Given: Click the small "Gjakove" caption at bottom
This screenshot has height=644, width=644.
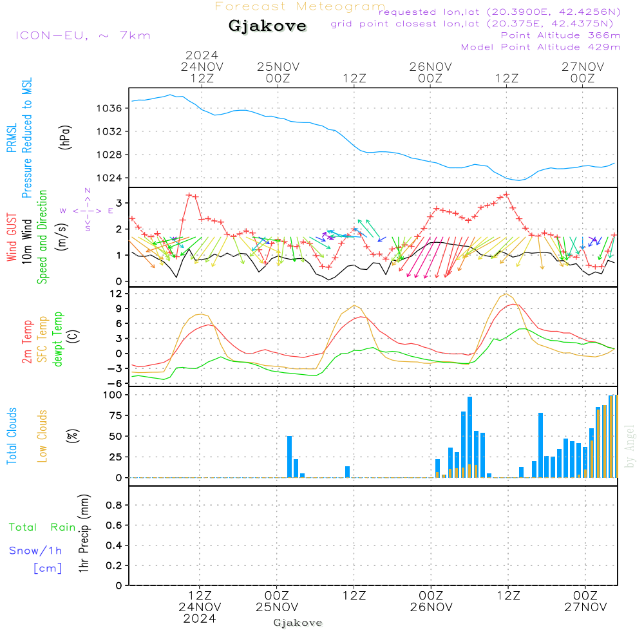Looking at the screenshot, I should click(298, 623).
